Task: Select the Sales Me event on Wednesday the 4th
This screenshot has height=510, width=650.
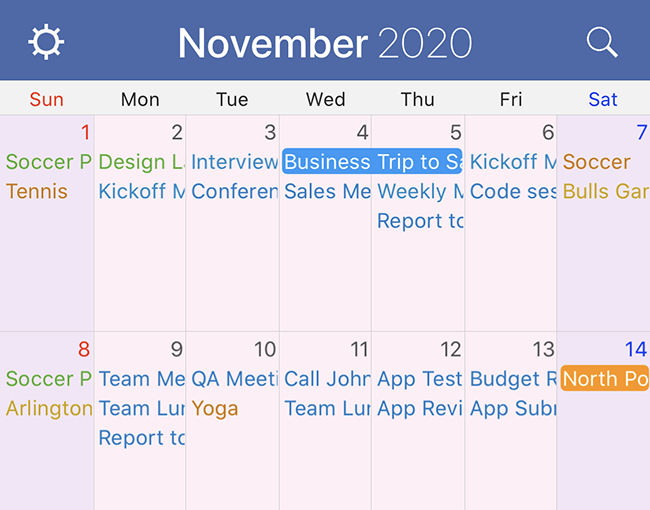Action: coord(327,191)
